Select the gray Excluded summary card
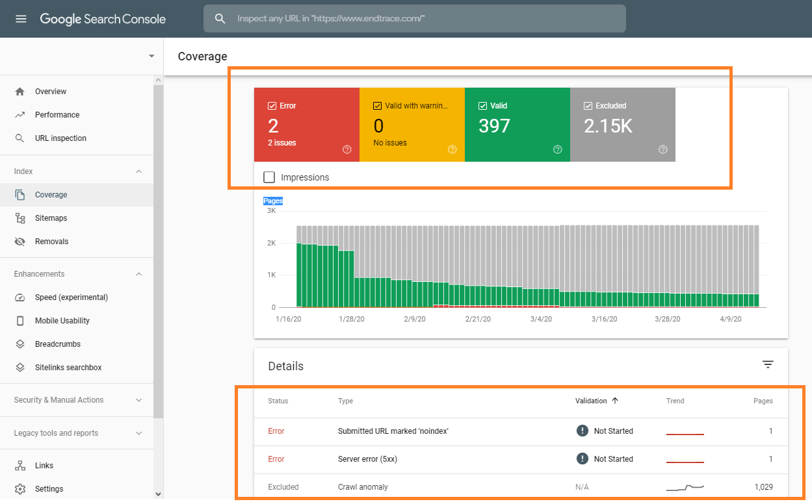 623,125
